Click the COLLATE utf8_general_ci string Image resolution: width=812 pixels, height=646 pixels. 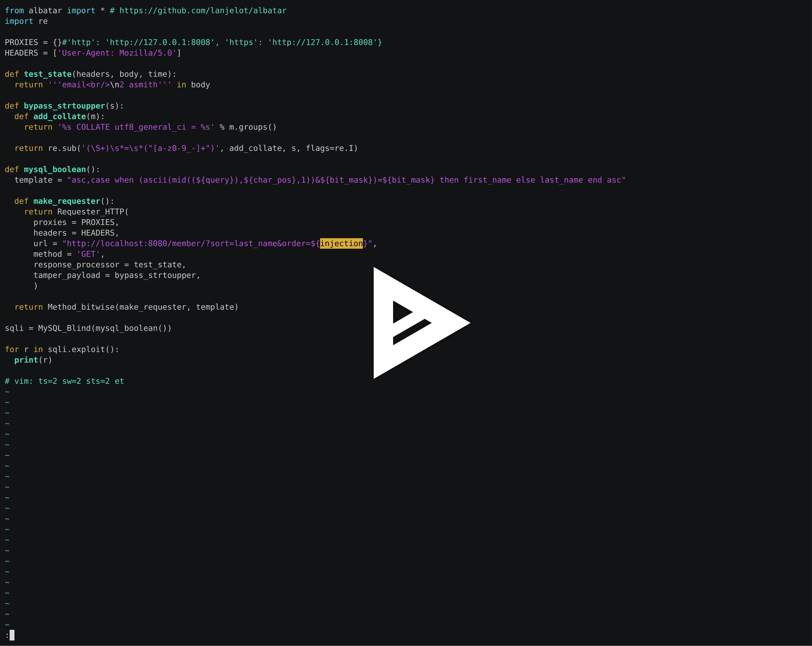pos(136,127)
